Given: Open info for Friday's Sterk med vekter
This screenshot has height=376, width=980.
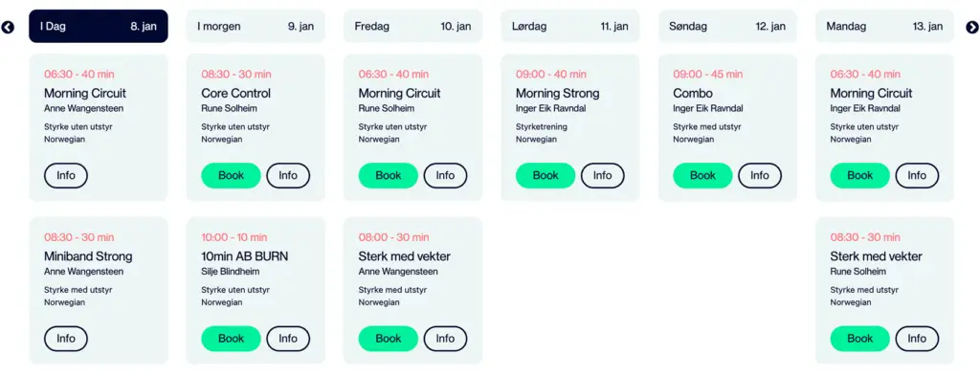Looking at the screenshot, I should 445,339.
